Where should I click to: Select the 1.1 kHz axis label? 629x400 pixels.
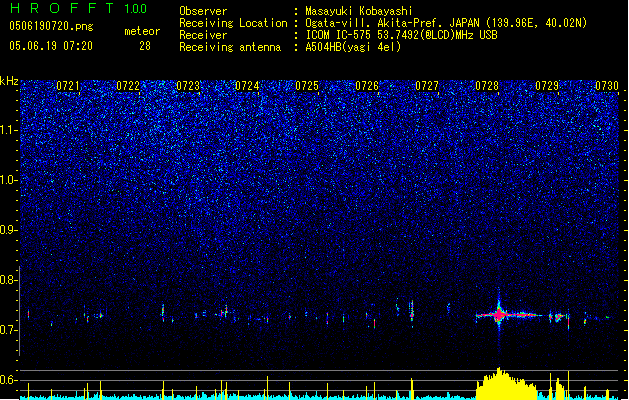9,130
